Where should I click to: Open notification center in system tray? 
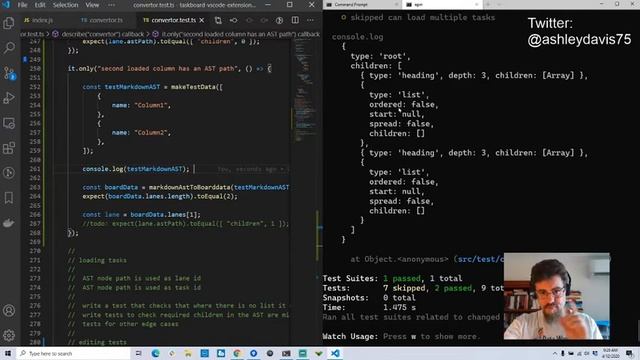pos(630,353)
